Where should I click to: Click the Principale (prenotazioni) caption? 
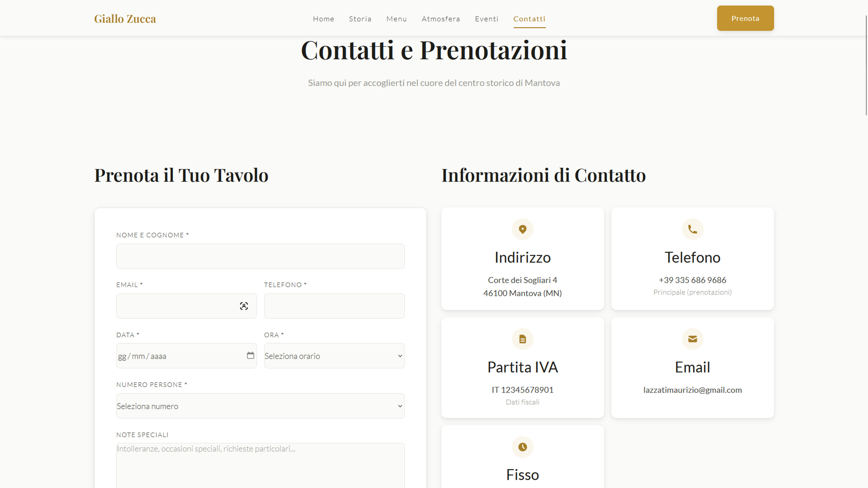pos(692,292)
